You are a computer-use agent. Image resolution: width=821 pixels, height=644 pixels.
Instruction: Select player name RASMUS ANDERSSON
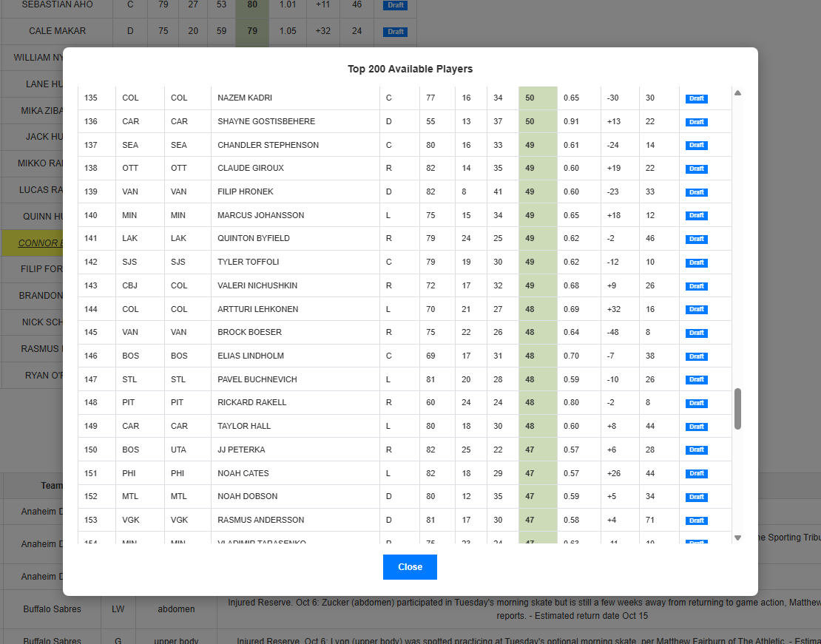(261, 520)
